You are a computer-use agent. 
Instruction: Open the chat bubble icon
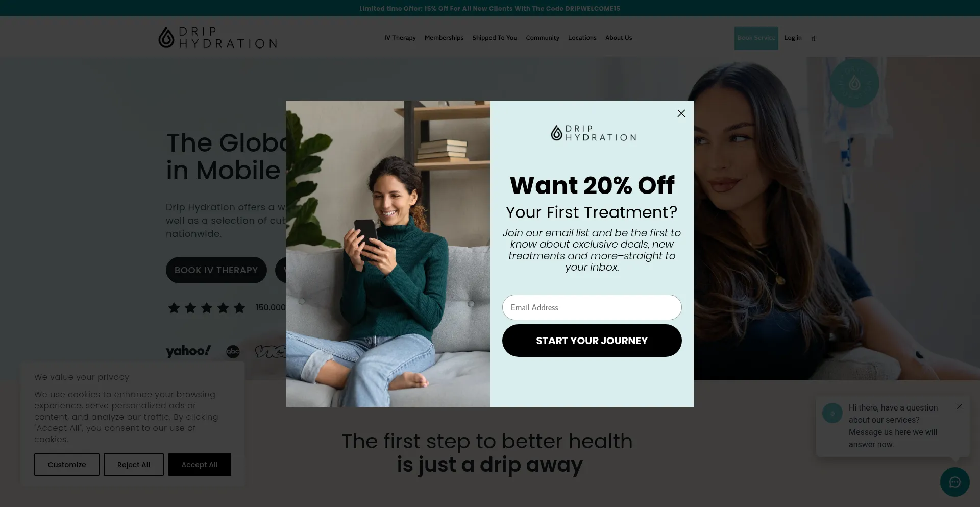click(x=954, y=482)
